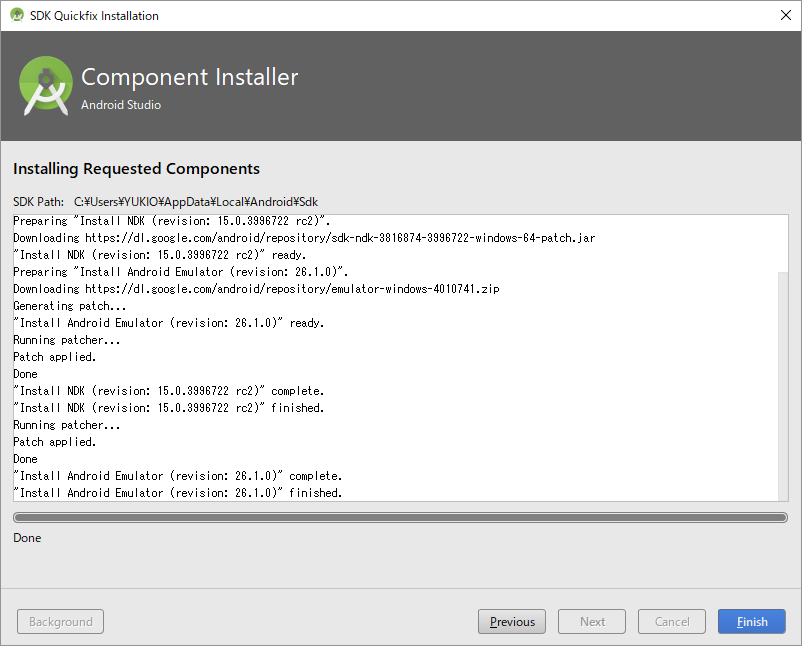Click the Preparing "Install Android Emulator" log line
The image size is (802, 646).
coord(180,271)
